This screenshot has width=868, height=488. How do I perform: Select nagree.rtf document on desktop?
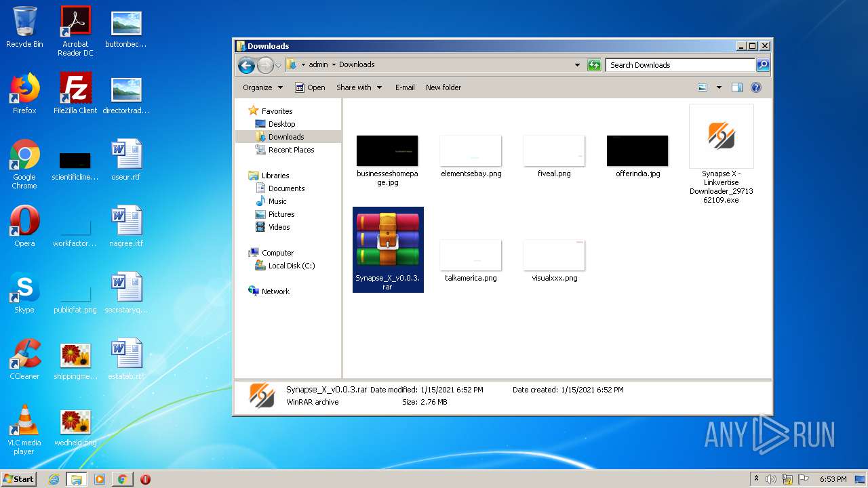click(x=126, y=227)
